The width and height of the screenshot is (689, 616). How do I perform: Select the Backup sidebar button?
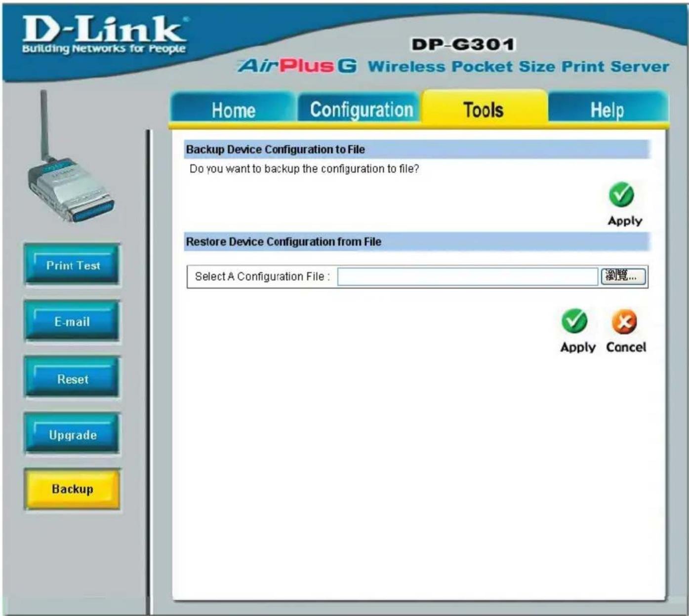73,489
